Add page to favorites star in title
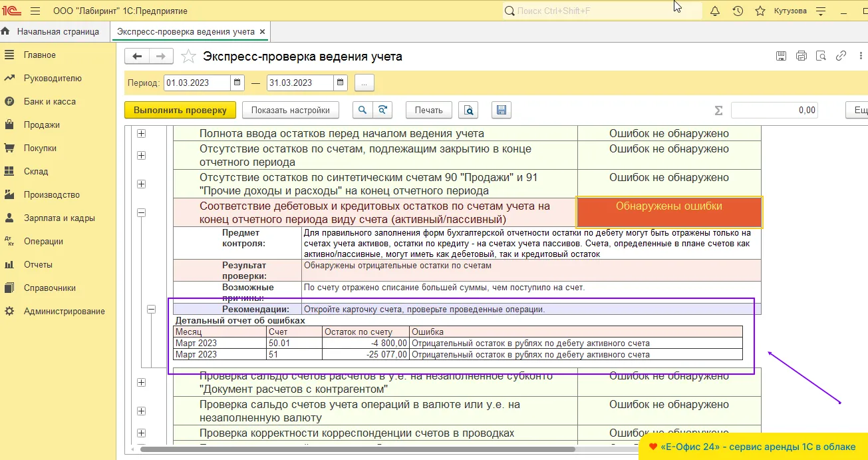 189,57
